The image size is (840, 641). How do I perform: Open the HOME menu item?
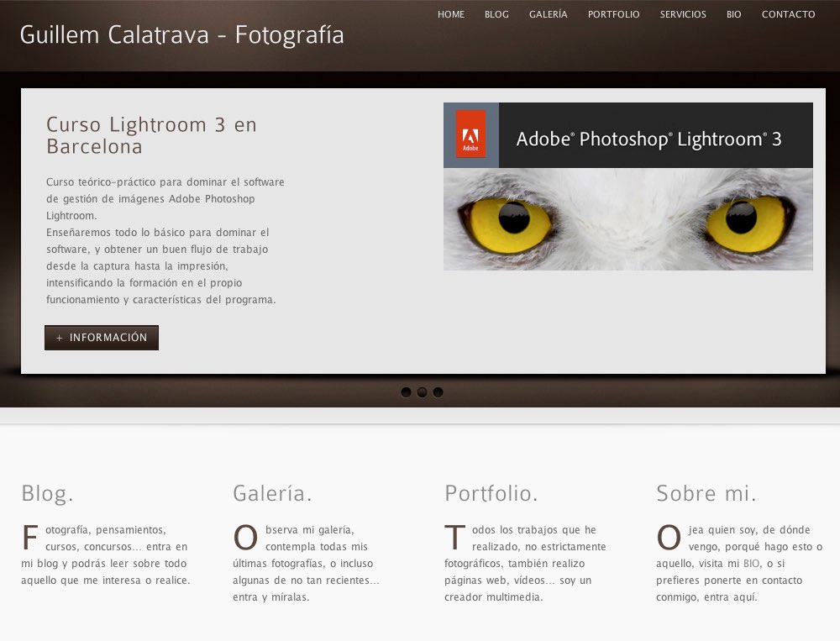pos(451,14)
